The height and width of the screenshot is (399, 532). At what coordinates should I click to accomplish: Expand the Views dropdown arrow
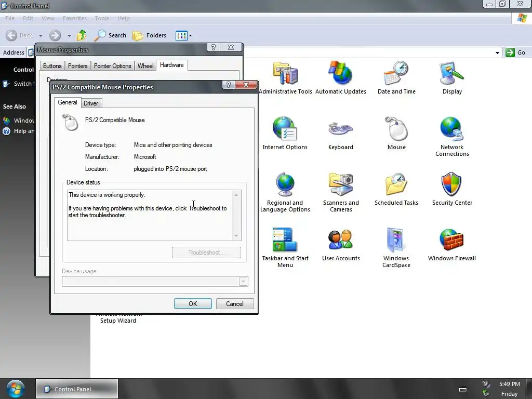(190, 35)
